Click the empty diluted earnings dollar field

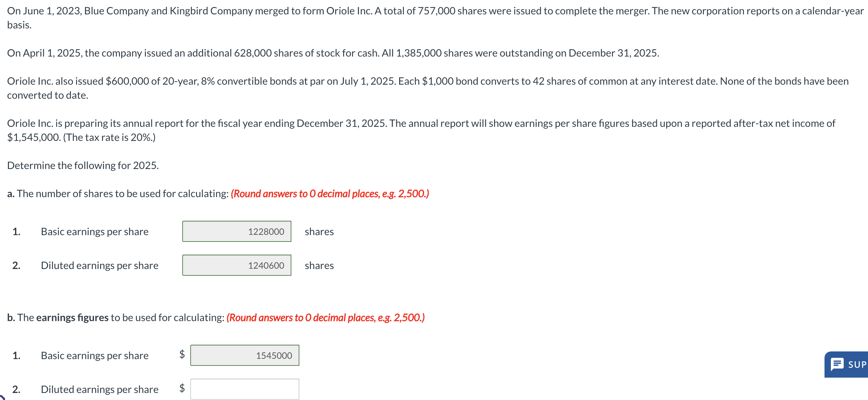[245, 389]
